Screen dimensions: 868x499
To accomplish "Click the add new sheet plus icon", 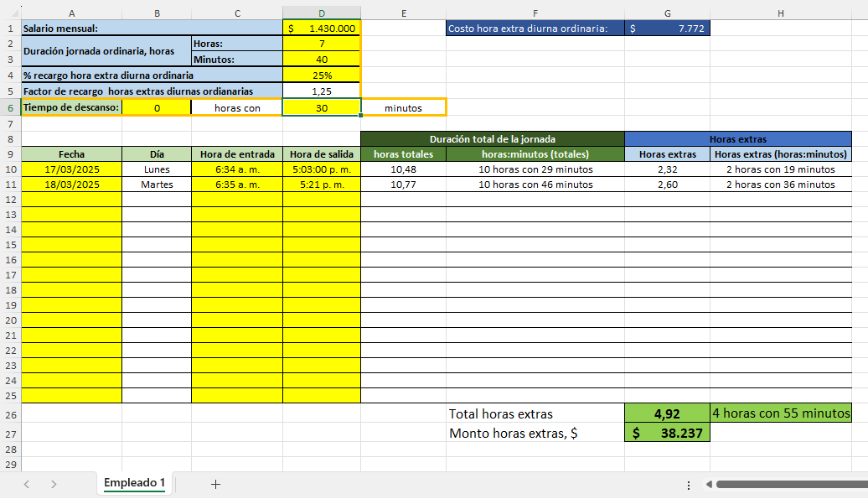I will 215,484.
